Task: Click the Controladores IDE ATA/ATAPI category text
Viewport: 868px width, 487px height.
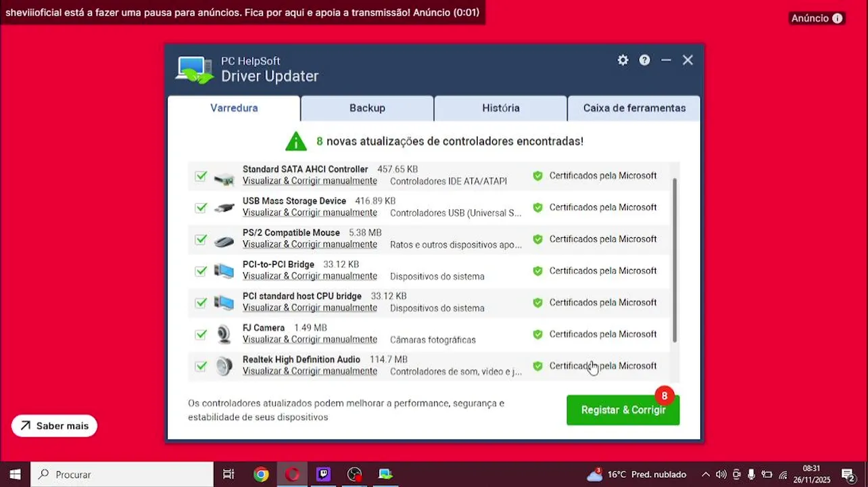Action: point(448,181)
